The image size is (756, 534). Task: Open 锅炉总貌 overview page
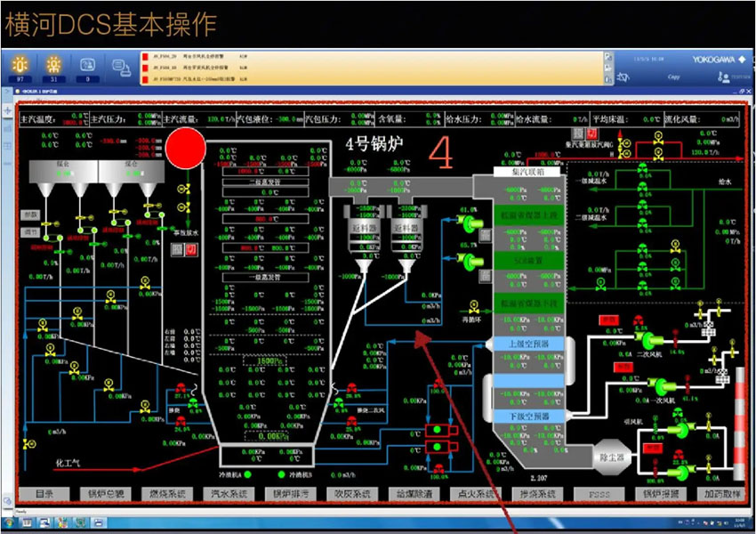pos(106,494)
